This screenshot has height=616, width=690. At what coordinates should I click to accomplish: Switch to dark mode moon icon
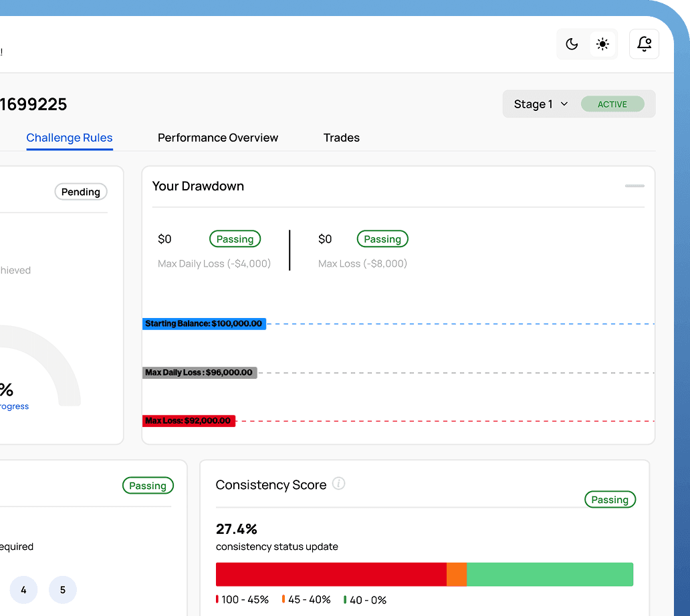coord(572,44)
